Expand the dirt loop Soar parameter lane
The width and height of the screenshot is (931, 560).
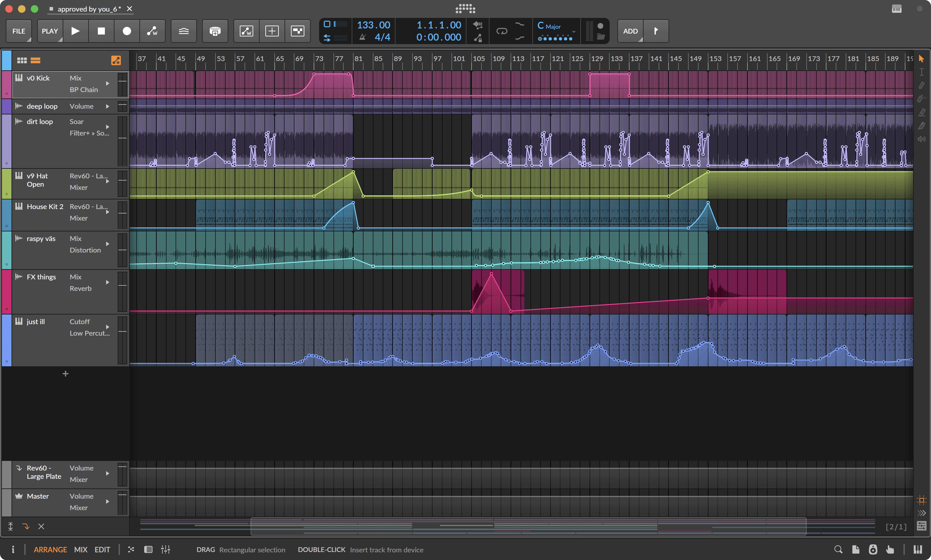point(107,127)
